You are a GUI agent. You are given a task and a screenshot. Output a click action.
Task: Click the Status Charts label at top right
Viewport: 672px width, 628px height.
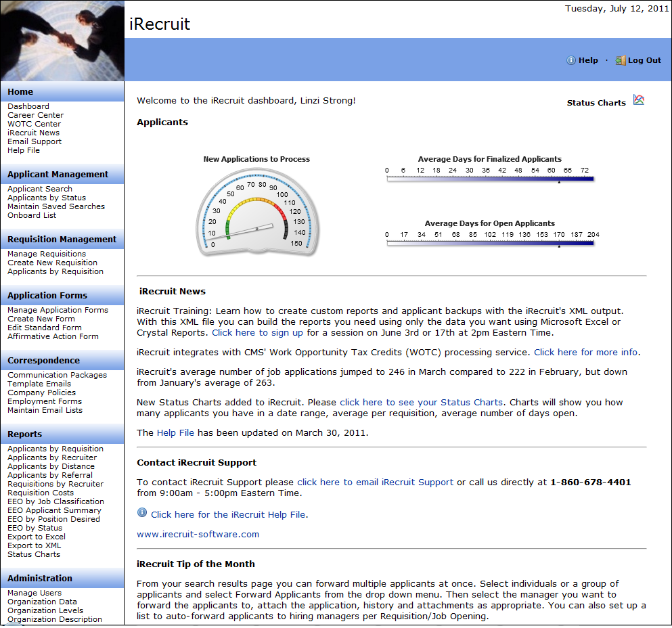[596, 103]
